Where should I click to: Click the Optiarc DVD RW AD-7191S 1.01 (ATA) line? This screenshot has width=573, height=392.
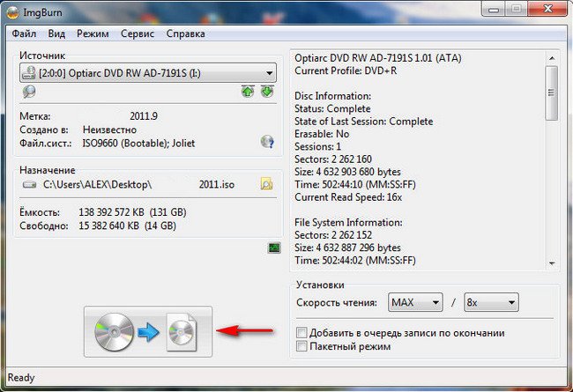pyautogui.click(x=378, y=58)
